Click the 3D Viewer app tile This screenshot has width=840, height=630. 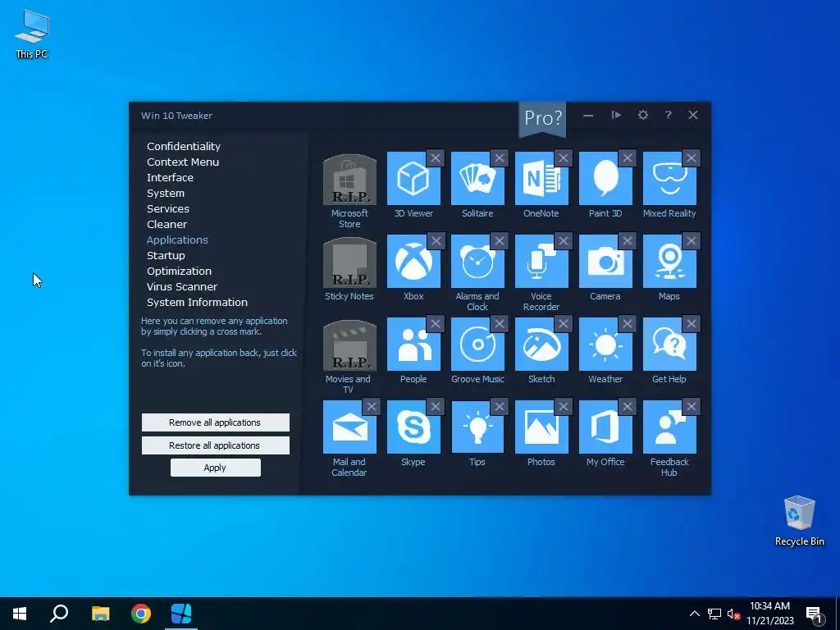413,178
